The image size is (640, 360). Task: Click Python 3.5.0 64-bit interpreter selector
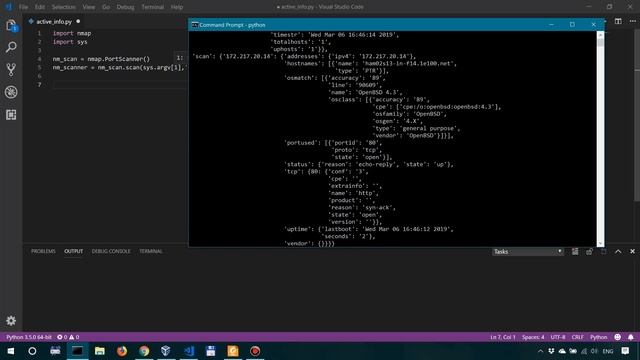[29, 337]
